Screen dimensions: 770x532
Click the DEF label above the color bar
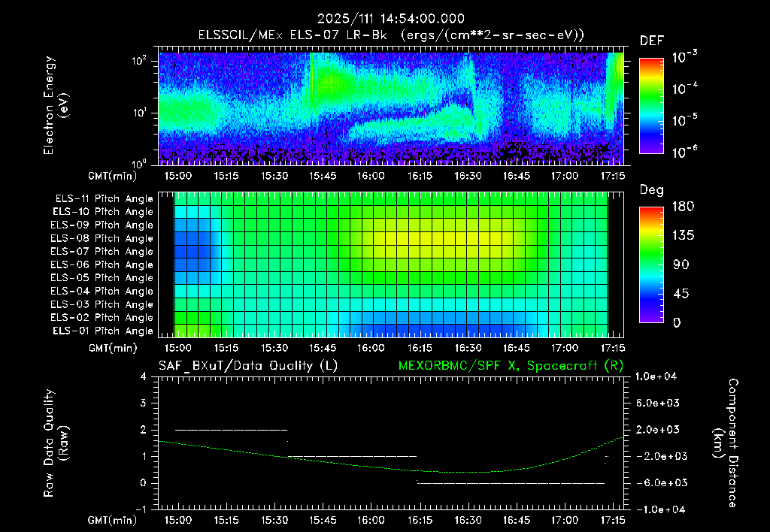point(651,41)
